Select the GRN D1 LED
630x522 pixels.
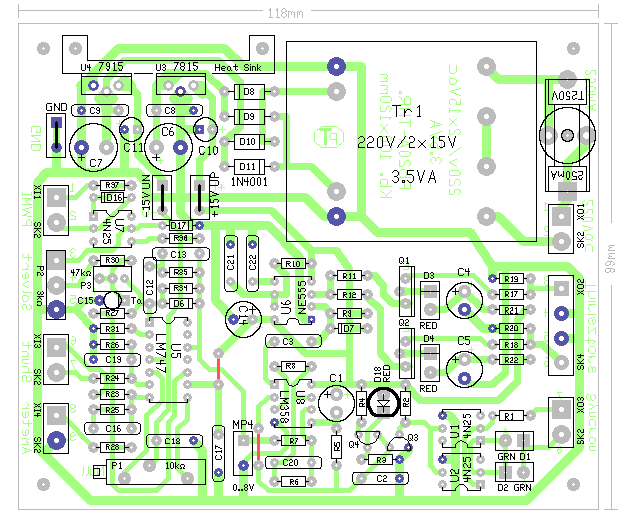tap(514, 441)
